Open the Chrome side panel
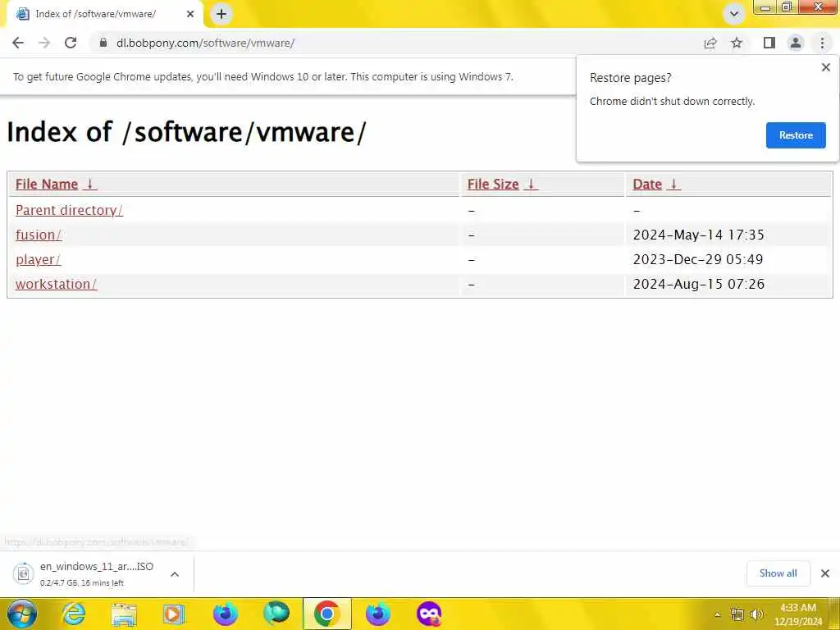The image size is (840, 630). point(769,43)
